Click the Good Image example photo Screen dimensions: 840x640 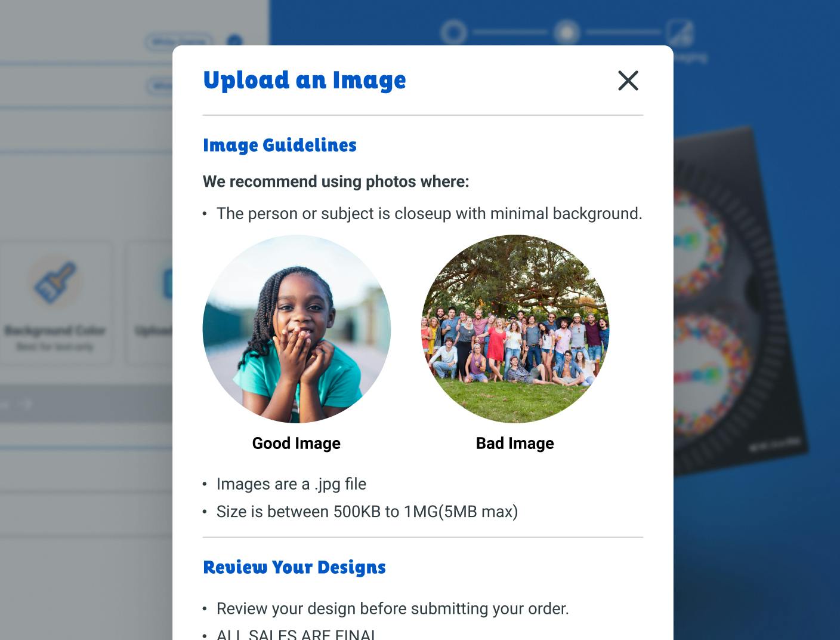[297, 329]
